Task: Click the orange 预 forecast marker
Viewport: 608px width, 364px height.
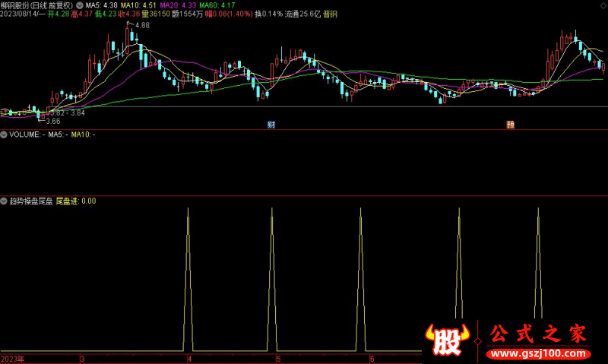Action: (x=510, y=125)
